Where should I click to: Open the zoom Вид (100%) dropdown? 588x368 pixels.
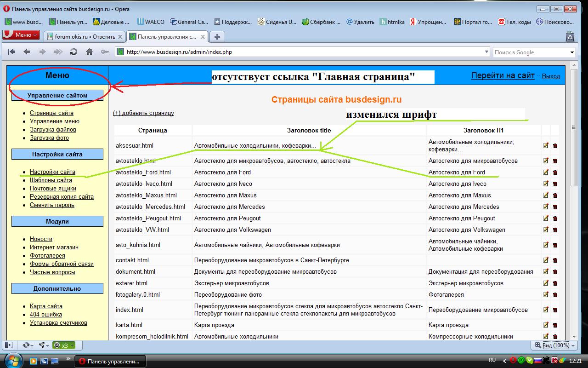(x=555, y=345)
